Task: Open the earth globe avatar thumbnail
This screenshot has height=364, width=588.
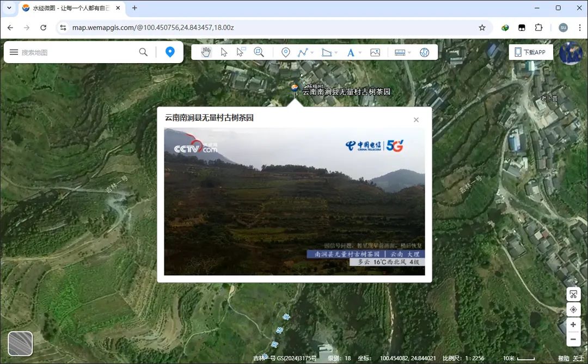Action: [x=571, y=53]
